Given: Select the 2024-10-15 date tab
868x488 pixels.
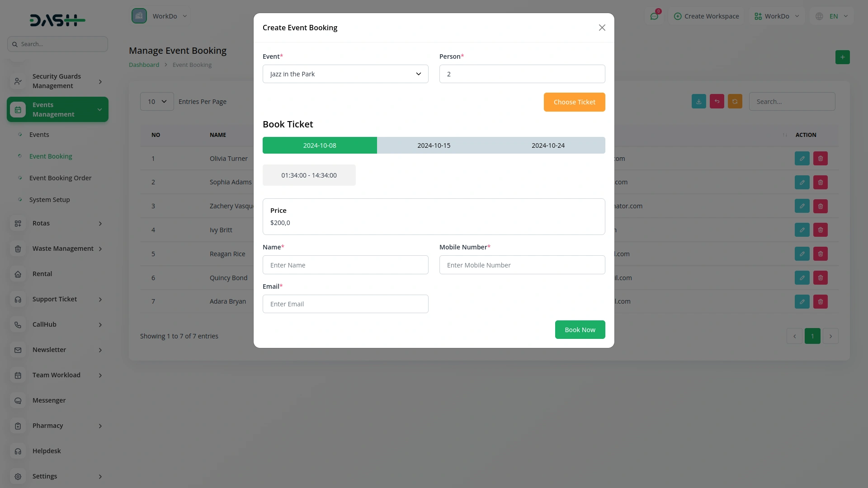Looking at the screenshot, I should pos(434,145).
